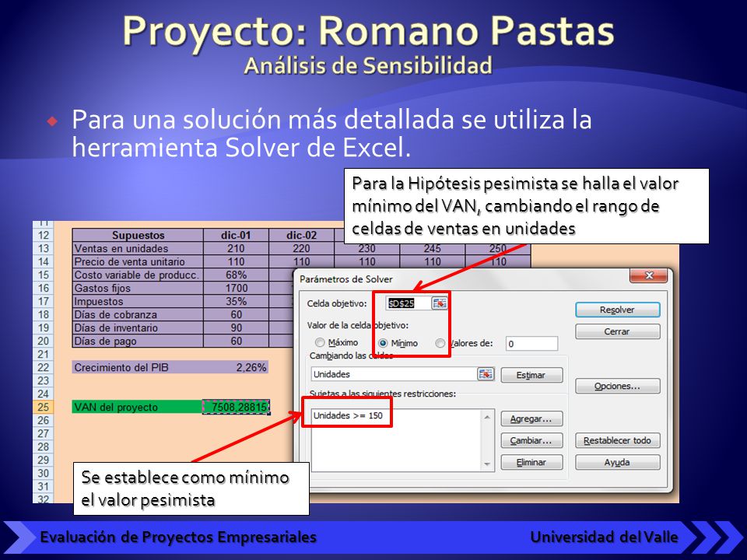The height and width of the screenshot is (560, 747).
Task: Close the Parámetros de Solver dialog
Action: (x=648, y=275)
